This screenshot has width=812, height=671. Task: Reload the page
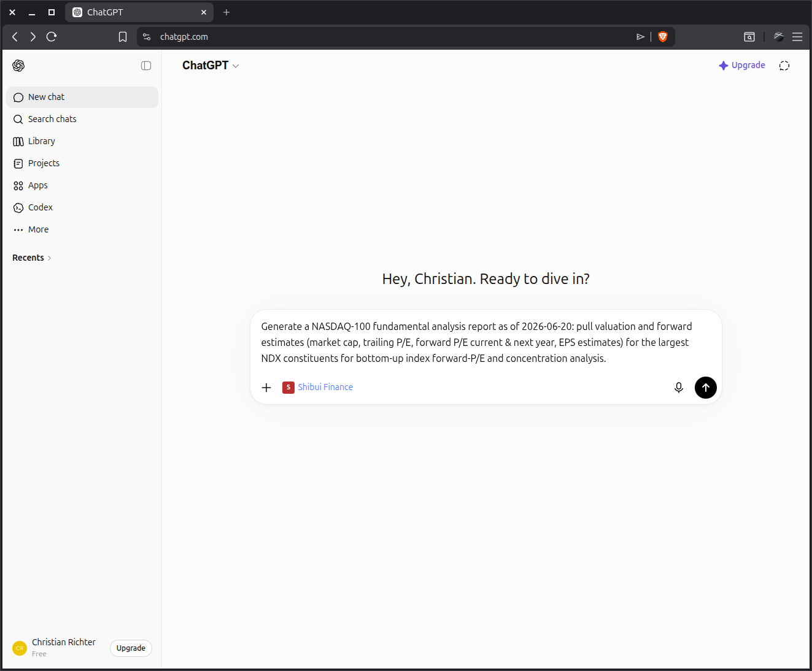point(52,37)
